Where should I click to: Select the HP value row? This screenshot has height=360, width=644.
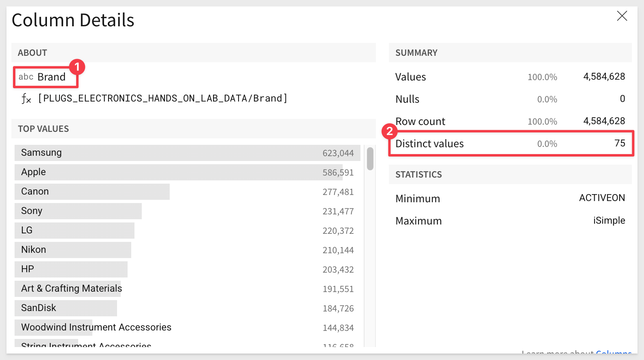(x=188, y=269)
